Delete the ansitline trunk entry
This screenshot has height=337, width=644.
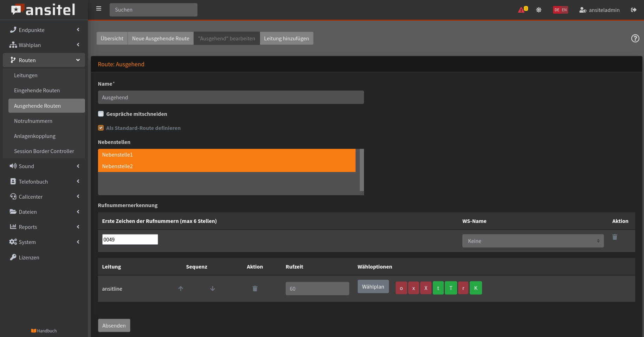pyautogui.click(x=255, y=289)
